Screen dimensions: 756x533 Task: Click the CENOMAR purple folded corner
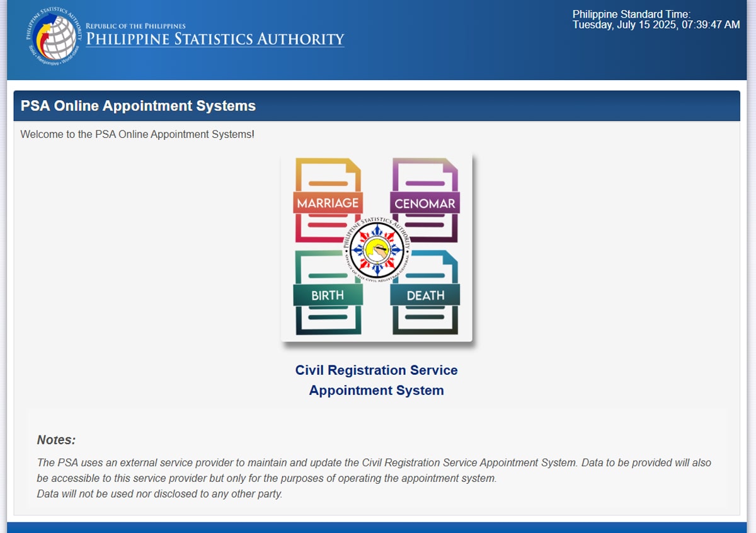coord(449,165)
